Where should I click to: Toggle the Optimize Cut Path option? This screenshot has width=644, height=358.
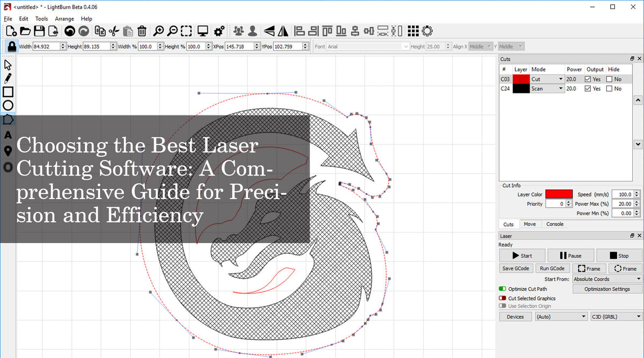click(x=502, y=289)
